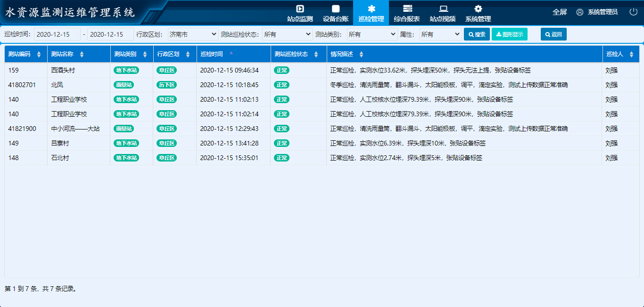The width and height of the screenshot is (644, 307).
Task: Open the 站点视频 video module
Action: pyautogui.click(x=443, y=13)
